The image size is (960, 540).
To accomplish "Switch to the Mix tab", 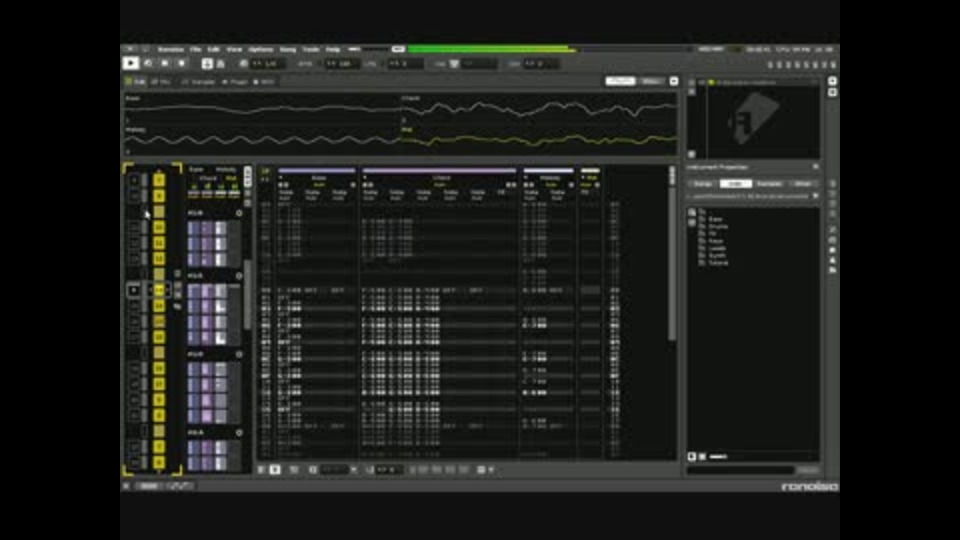I will [160, 81].
